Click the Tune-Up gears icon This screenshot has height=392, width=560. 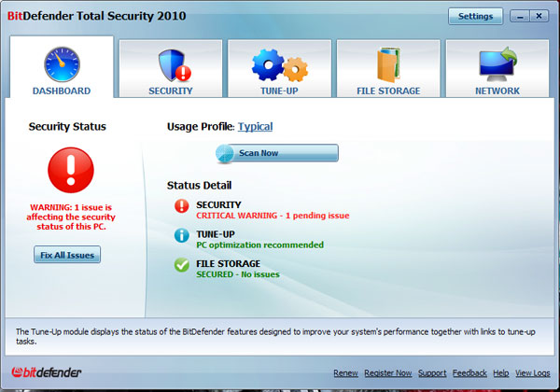(280, 65)
